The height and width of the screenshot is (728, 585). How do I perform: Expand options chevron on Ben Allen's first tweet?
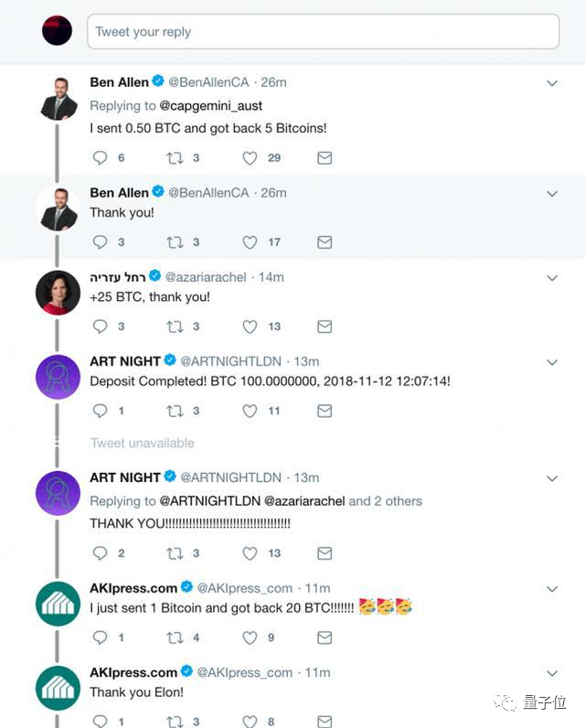551,83
